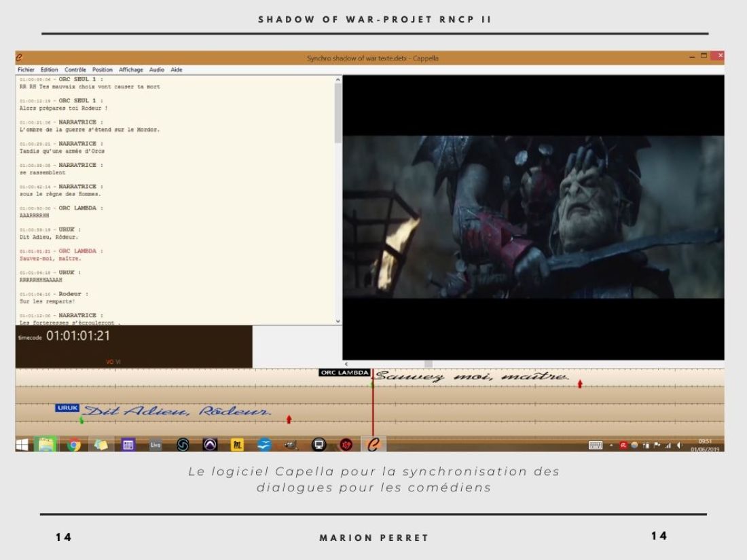Click the on-screen keyboard tray icon

[596, 445]
